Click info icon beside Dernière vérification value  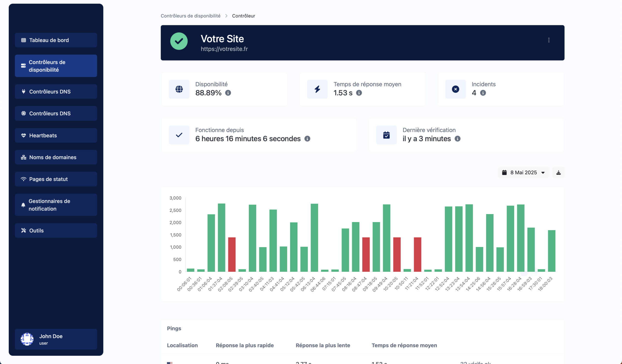click(x=457, y=139)
